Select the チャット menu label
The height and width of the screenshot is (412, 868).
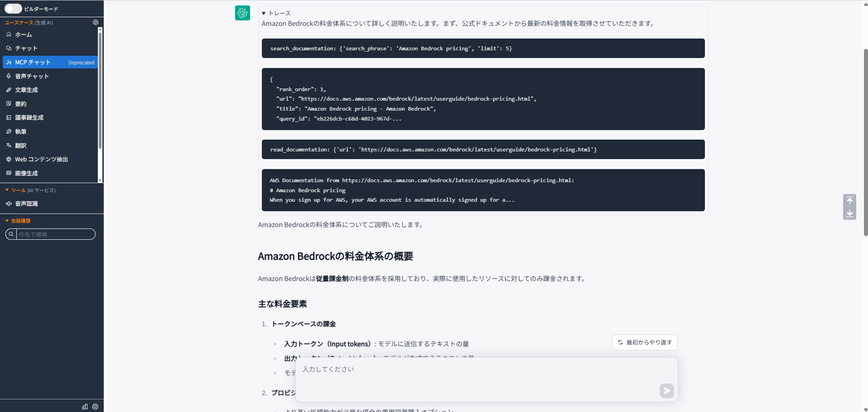pos(26,48)
